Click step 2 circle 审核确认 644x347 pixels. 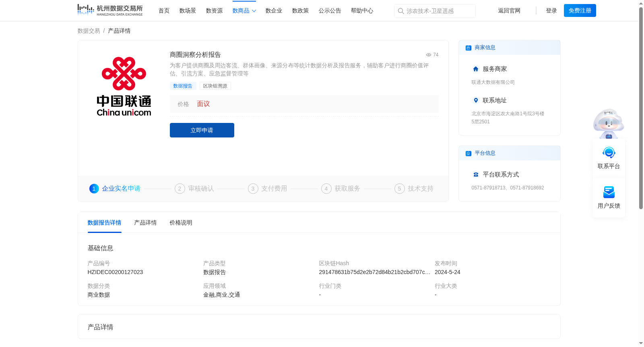pyautogui.click(x=180, y=189)
